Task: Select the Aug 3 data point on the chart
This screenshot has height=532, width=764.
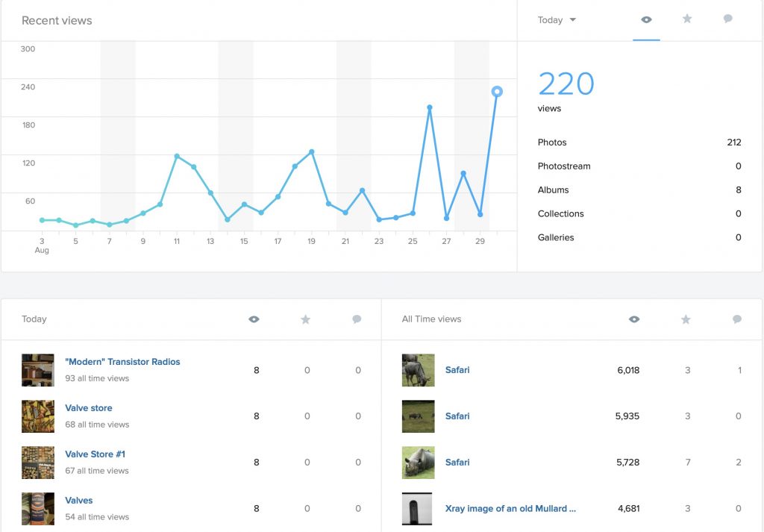Action: coord(42,220)
